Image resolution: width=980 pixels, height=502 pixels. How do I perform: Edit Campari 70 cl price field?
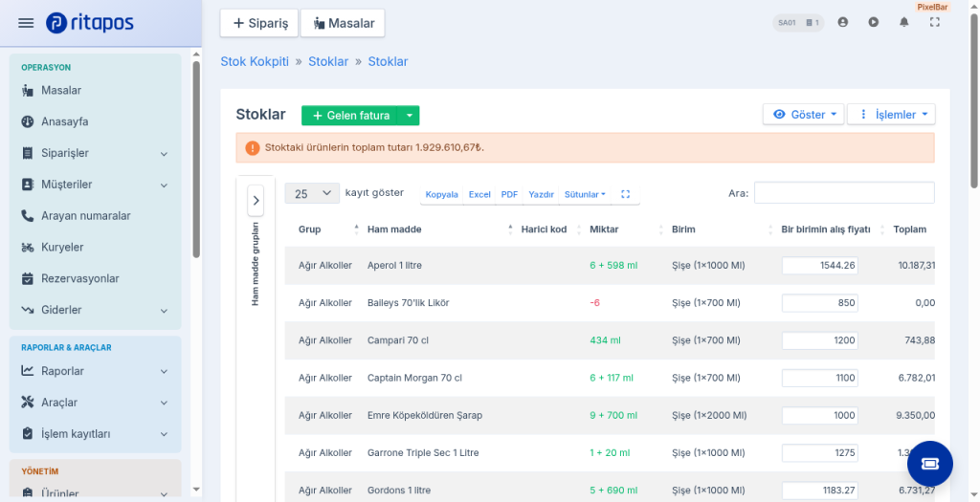(x=820, y=340)
